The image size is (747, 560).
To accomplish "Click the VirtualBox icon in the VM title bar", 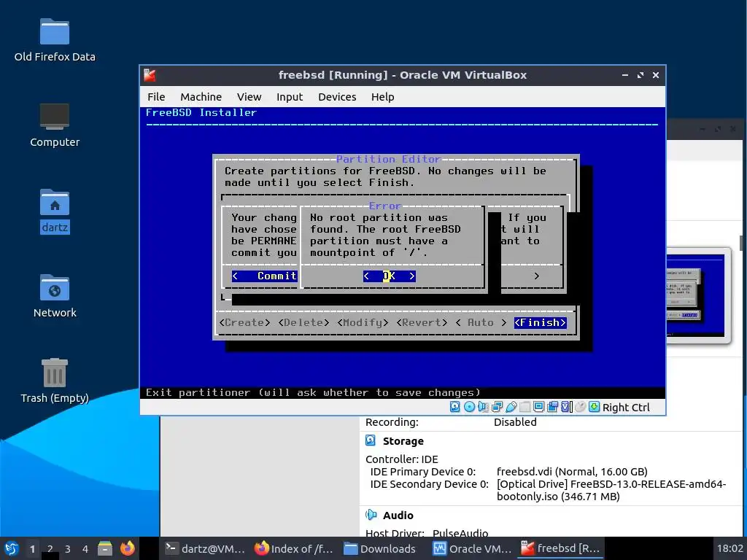I will click(x=150, y=75).
